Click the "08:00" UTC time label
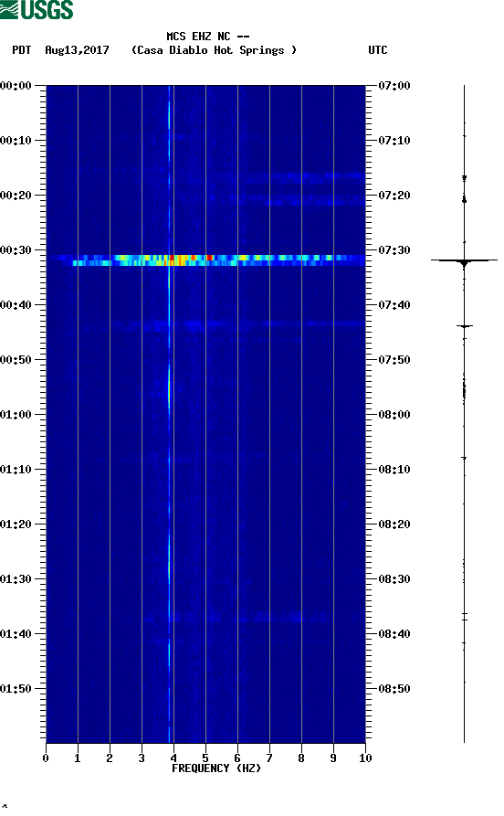 click(394, 415)
